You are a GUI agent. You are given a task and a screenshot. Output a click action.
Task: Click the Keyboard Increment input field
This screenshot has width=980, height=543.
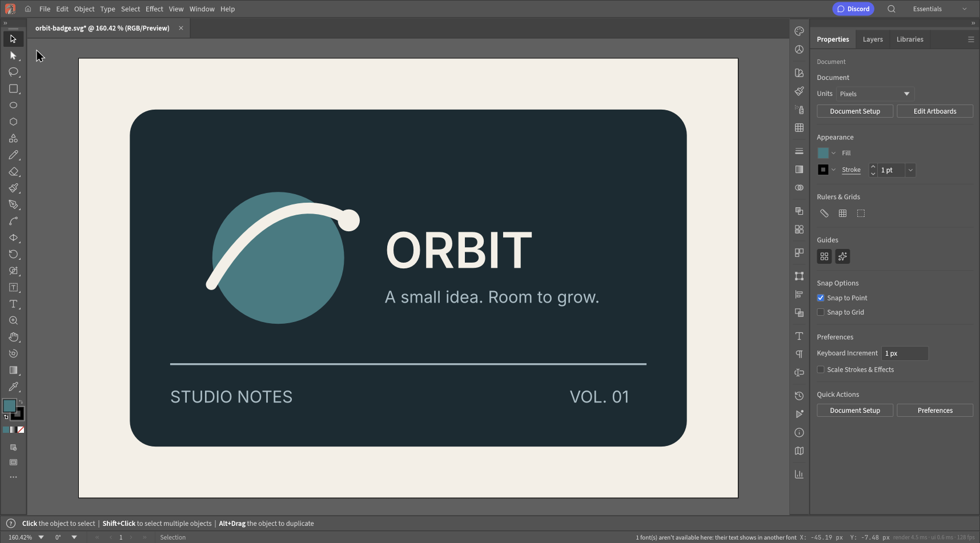click(905, 353)
